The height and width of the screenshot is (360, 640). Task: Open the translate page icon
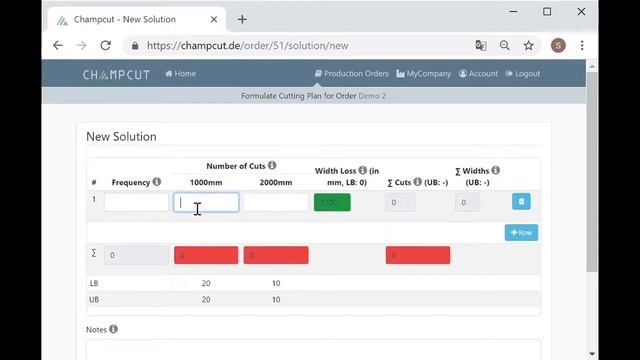point(481,45)
